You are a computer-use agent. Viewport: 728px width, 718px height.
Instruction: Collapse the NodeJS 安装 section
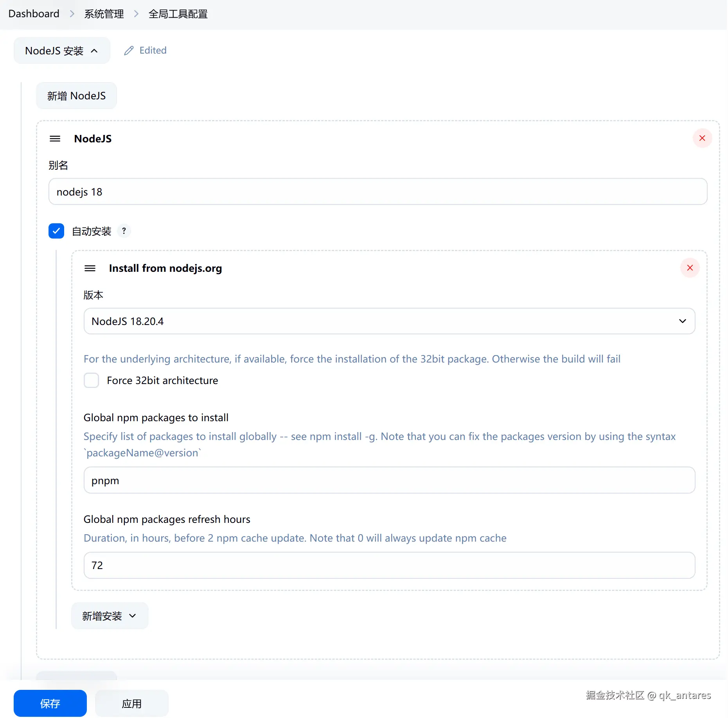click(x=62, y=50)
